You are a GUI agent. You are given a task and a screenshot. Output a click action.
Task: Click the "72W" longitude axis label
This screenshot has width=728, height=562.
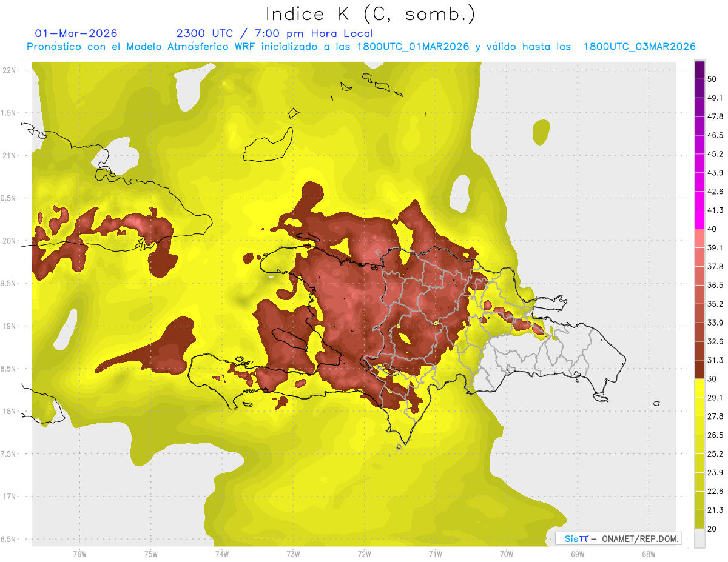364,554
